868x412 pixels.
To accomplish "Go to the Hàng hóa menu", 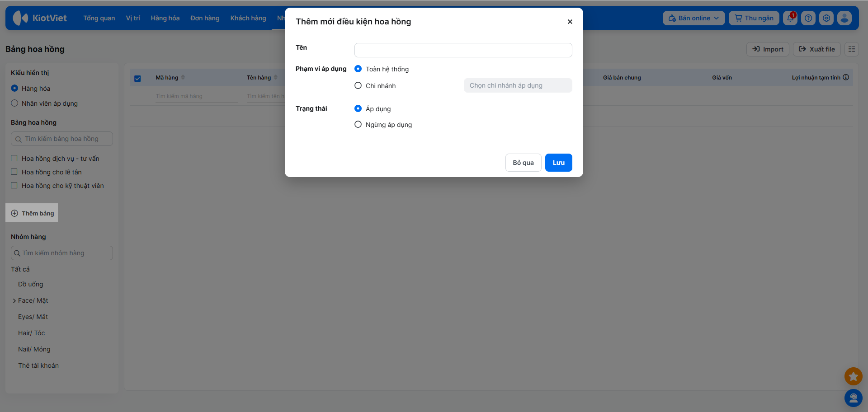I will coord(165,18).
